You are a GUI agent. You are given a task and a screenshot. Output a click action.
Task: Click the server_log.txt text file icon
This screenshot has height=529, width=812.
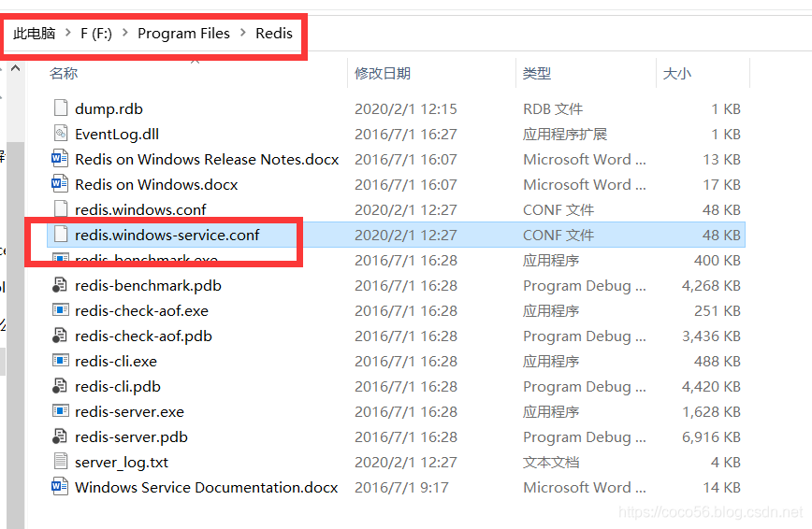(x=61, y=461)
